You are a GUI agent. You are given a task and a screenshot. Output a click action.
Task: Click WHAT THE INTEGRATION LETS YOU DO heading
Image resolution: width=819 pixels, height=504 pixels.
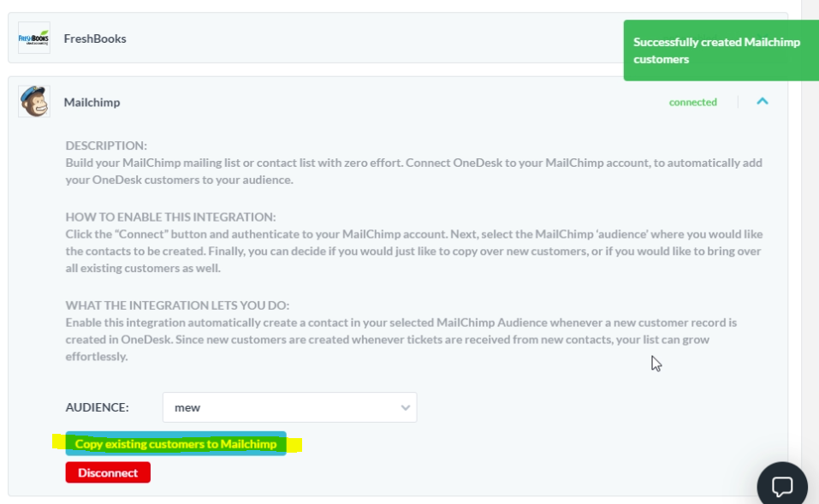177,305
